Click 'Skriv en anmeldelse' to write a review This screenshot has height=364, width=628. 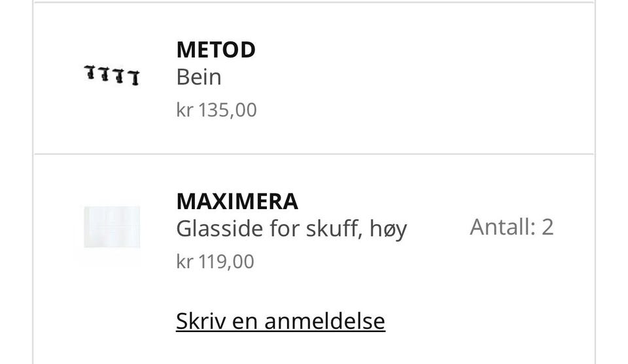click(x=280, y=321)
